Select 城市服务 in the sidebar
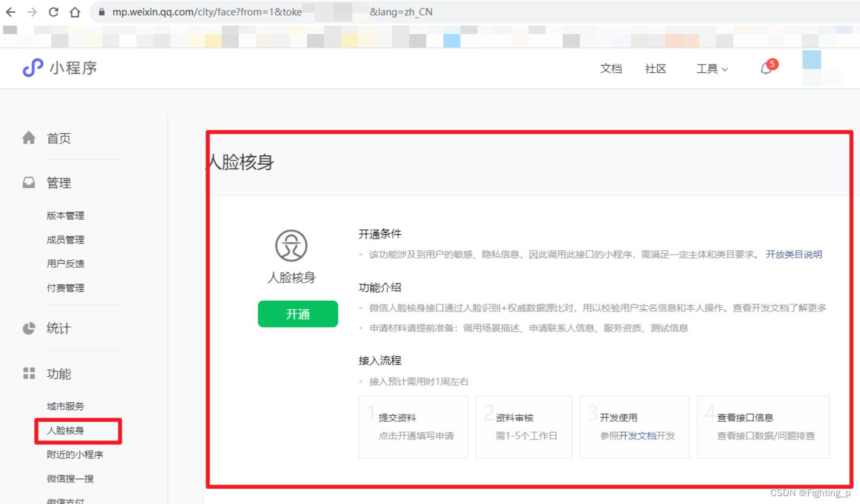Viewport: 860px width, 504px height. (x=65, y=406)
